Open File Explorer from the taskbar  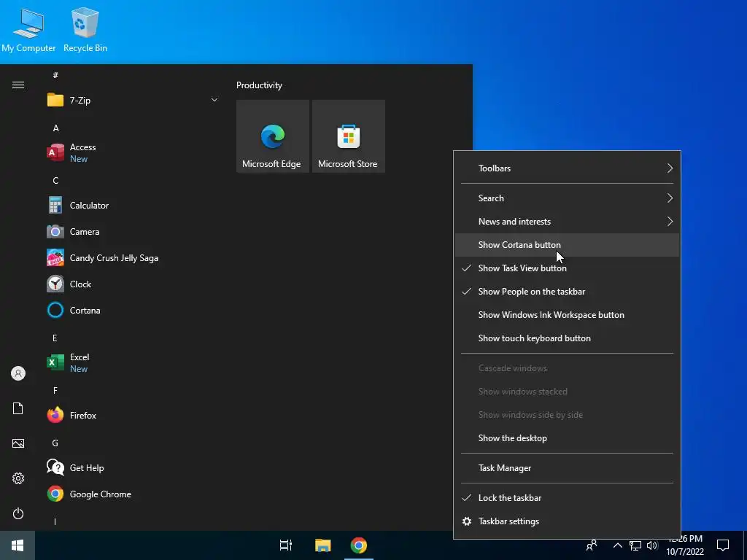(x=323, y=545)
